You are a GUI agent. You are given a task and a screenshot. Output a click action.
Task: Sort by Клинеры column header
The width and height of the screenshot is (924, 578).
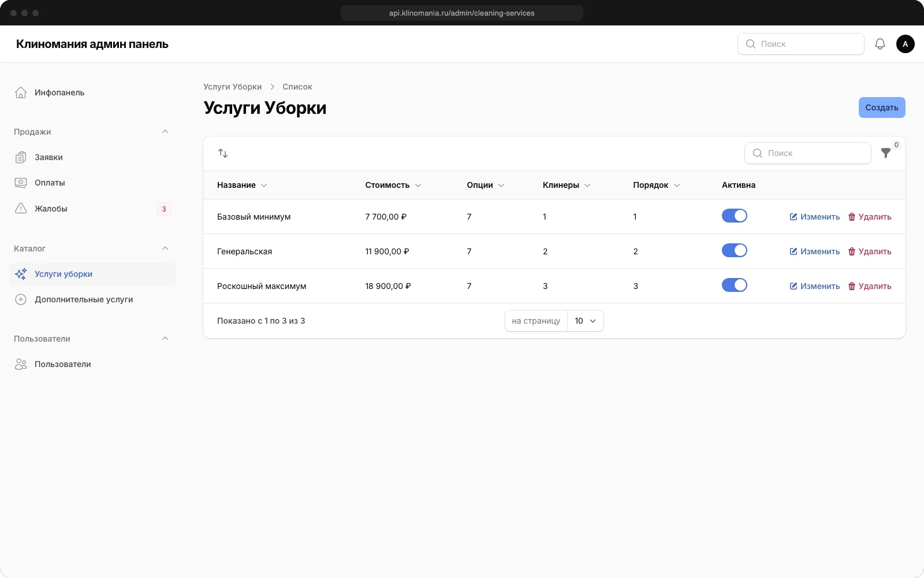coord(567,185)
